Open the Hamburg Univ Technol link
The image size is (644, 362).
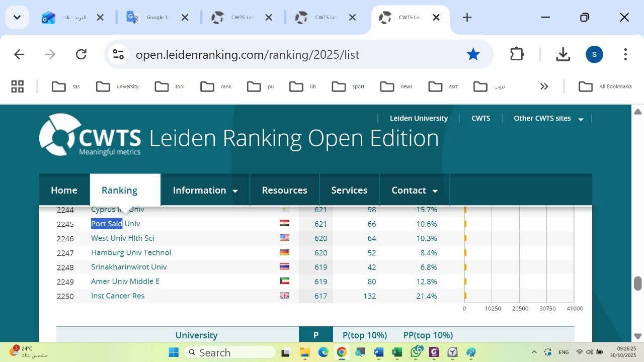click(131, 252)
